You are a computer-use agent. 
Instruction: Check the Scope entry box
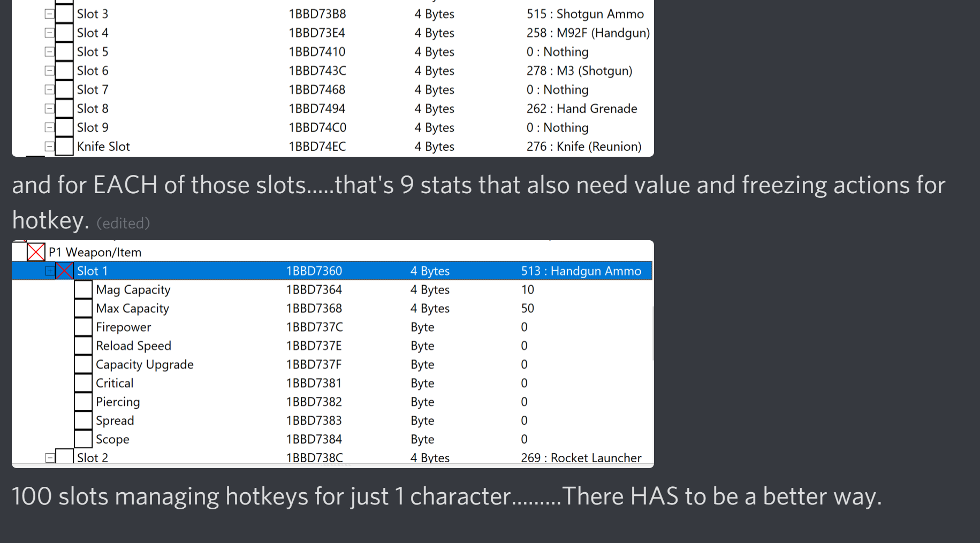(83, 439)
